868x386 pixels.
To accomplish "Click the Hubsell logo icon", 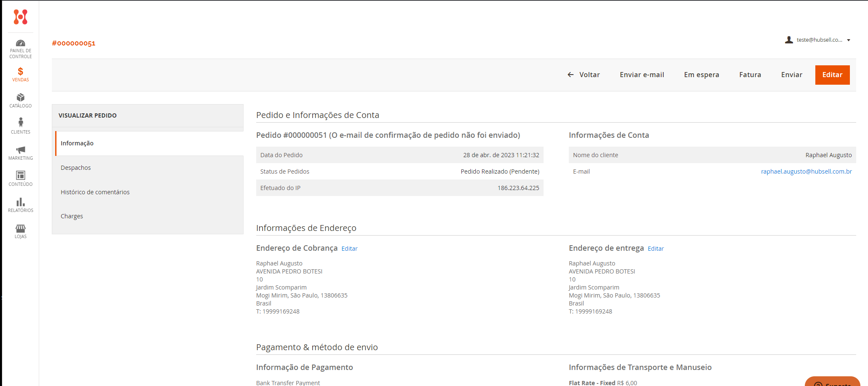I will (x=20, y=17).
